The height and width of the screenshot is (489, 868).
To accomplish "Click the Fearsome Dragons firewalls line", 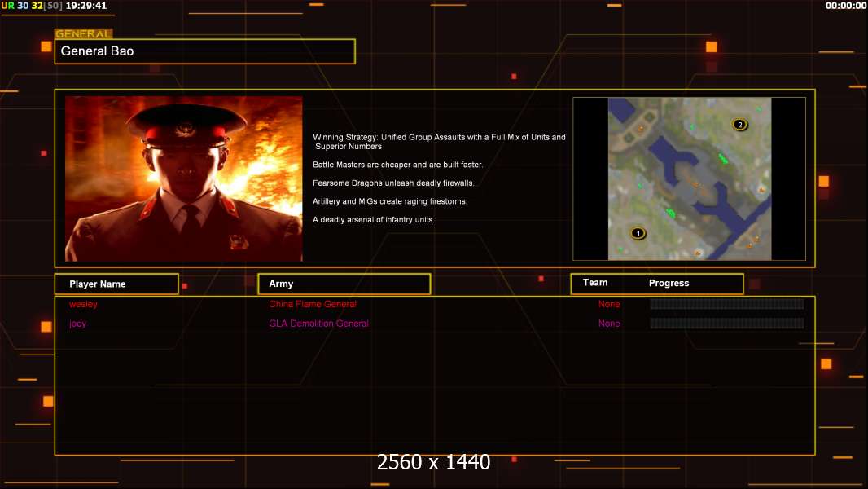I will coord(393,183).
